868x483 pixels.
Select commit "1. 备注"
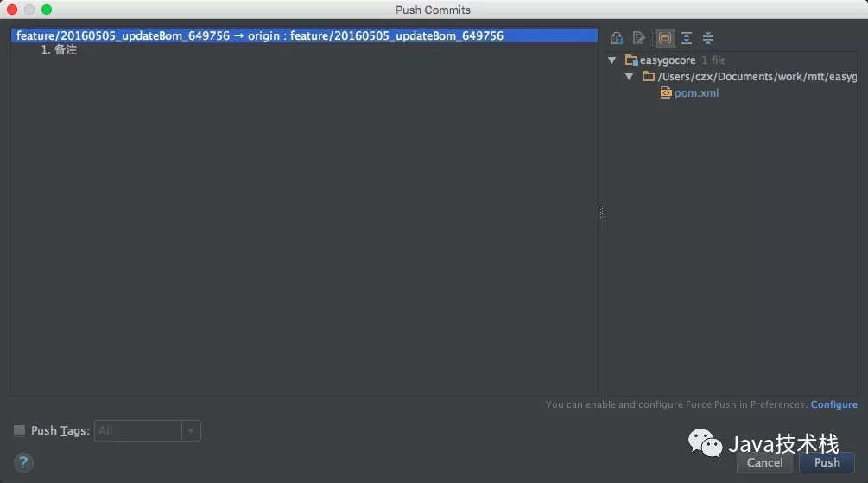[x=60, y=50]
